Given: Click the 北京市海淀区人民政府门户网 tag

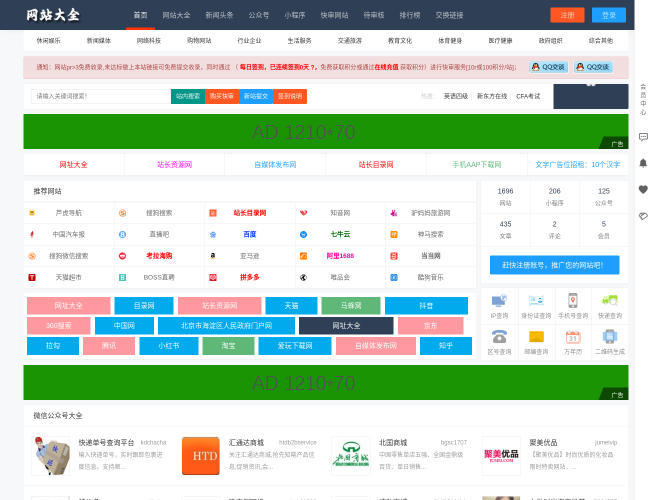Looking at the screenshot, I should point(226,326).
